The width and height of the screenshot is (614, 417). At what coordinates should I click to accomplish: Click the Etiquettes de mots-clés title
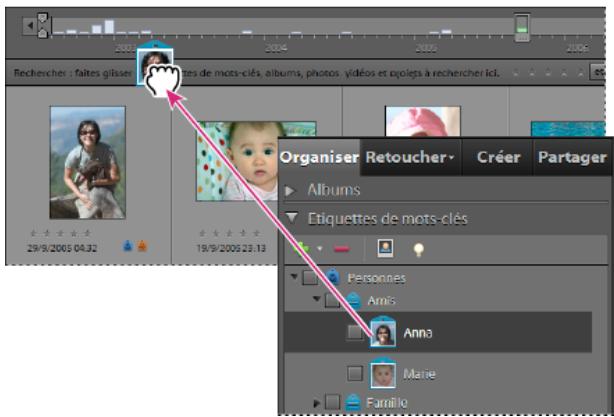387,218
